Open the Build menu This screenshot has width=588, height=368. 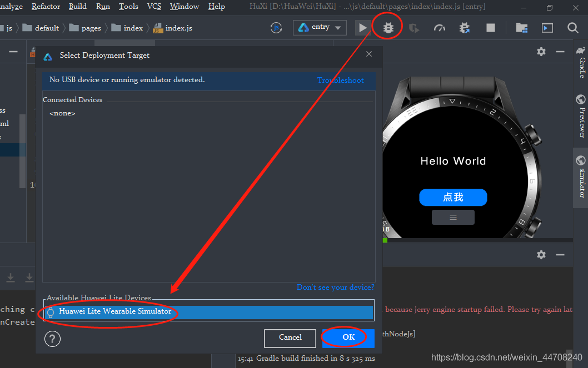[x=78, y=6]
